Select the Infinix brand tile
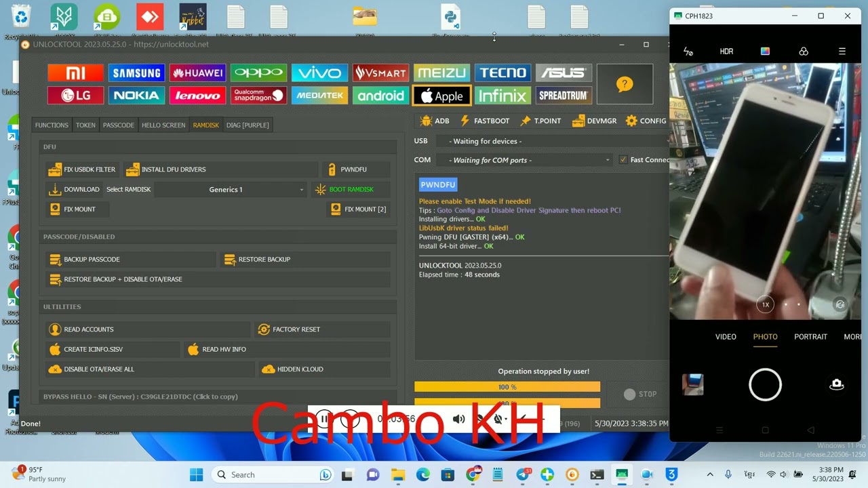The width and height of the screenshot is (868, 488). (x=502, y=96)
